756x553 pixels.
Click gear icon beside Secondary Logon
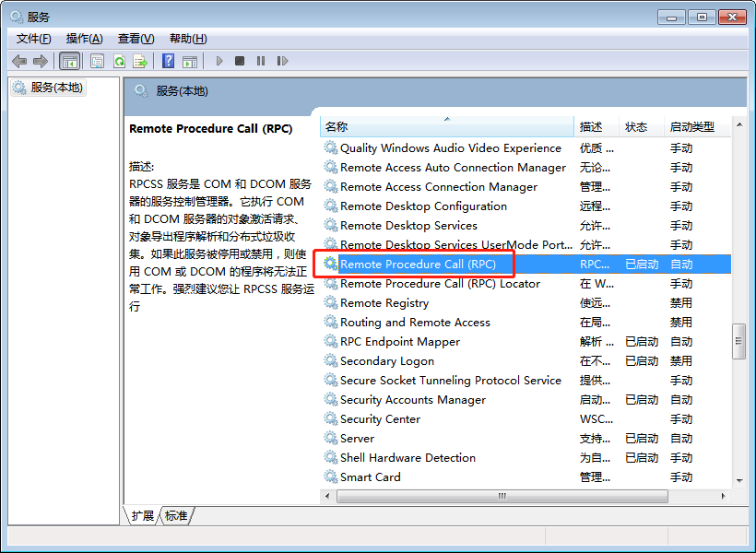pos(330,360)
